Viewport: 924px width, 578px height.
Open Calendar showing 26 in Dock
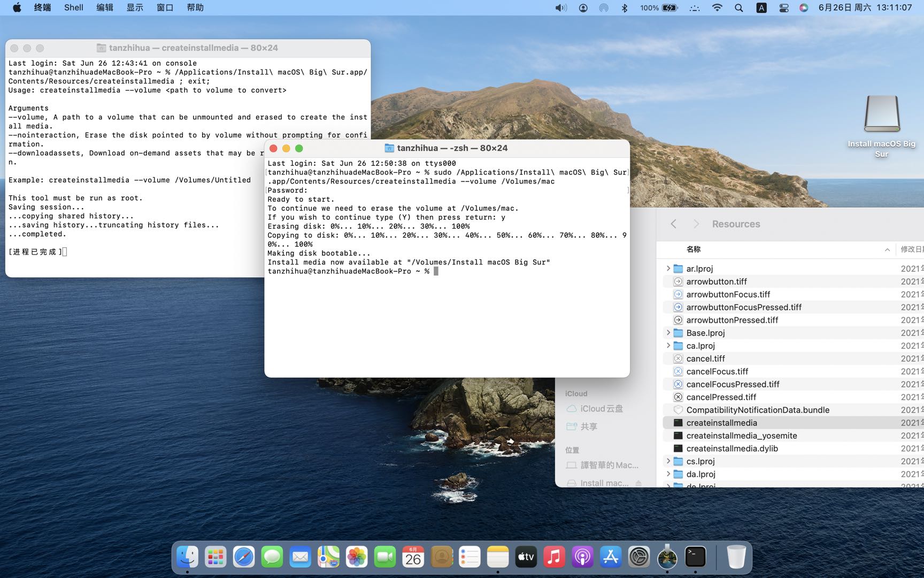[413, 557]
